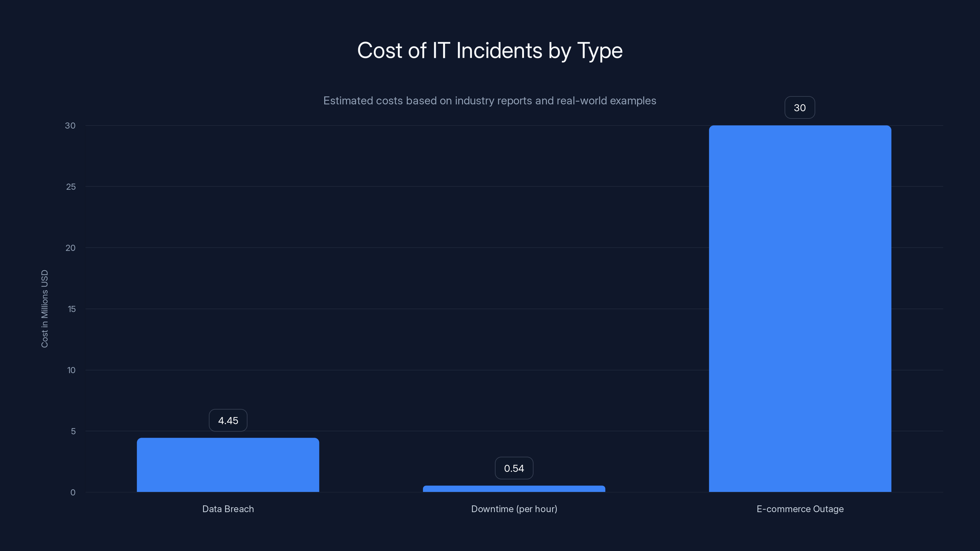Click the y-axis tick label 5

pos(73,431)
